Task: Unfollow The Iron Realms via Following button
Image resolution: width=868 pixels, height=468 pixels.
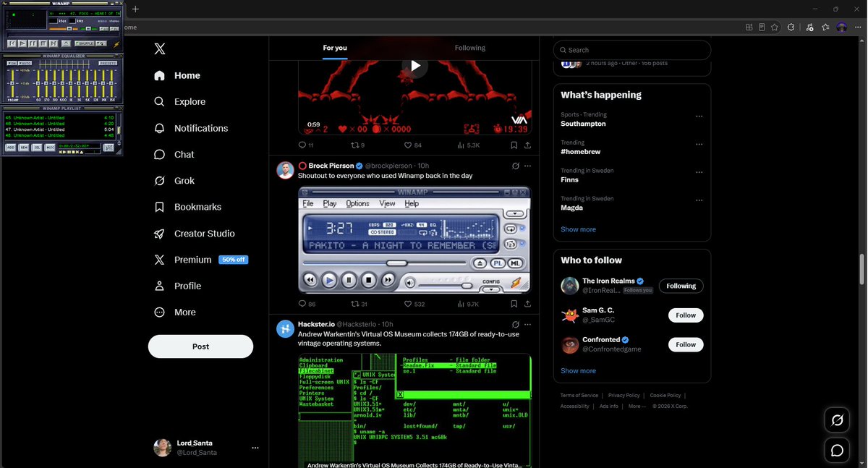Action: click(x=681, y=286)
